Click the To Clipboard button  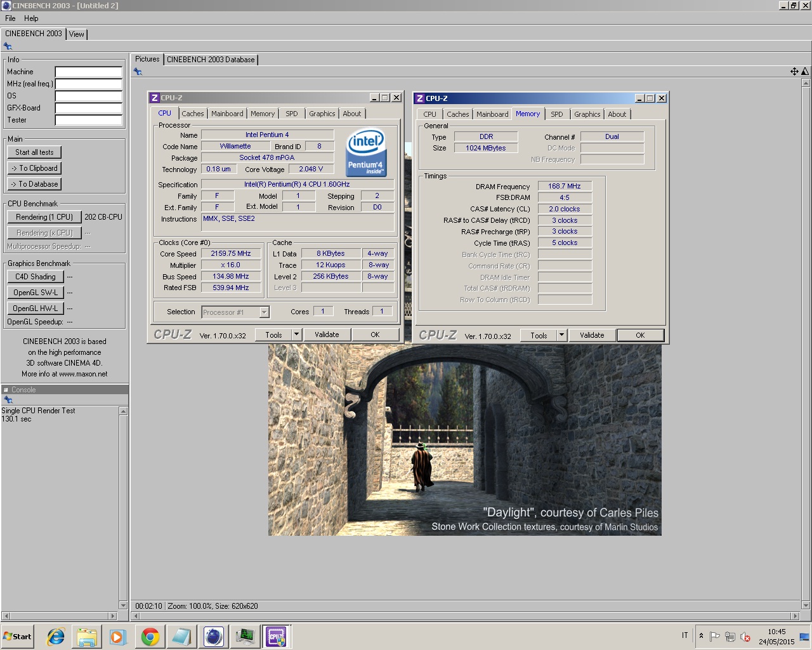[x=34, y=168]
